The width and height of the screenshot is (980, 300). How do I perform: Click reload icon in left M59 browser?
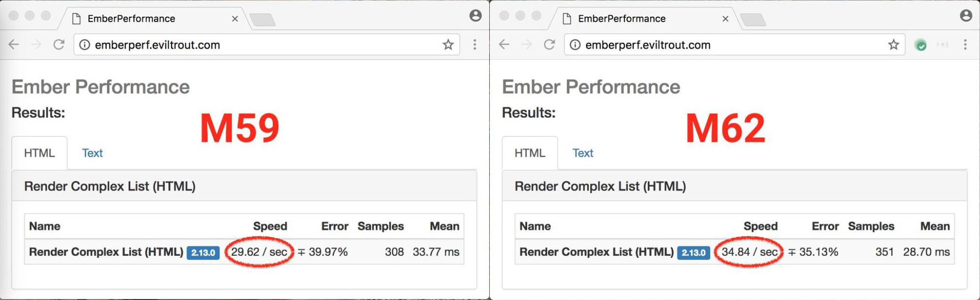(x=59, y=45)
